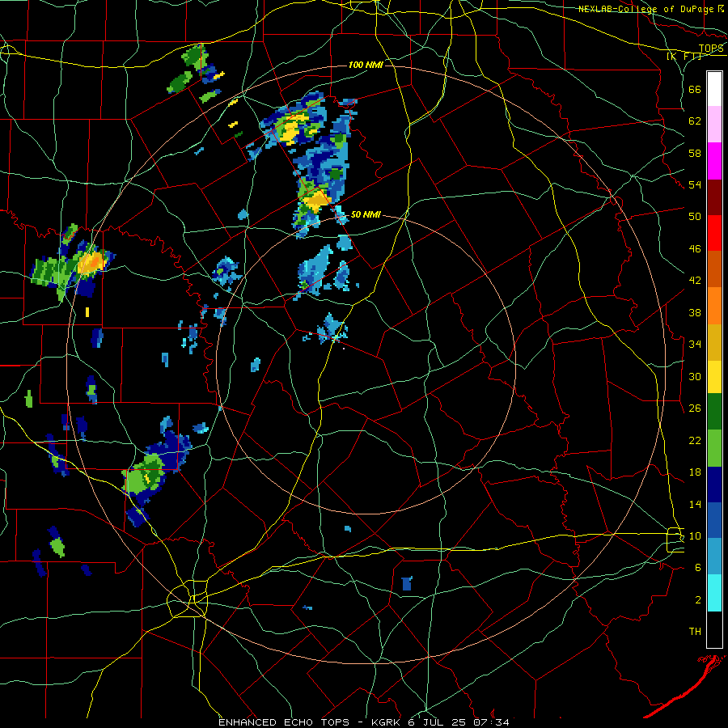This screenshot has width=728, height=728.
Task: Select the cyan legend swatch
Action: pos(714,594)
